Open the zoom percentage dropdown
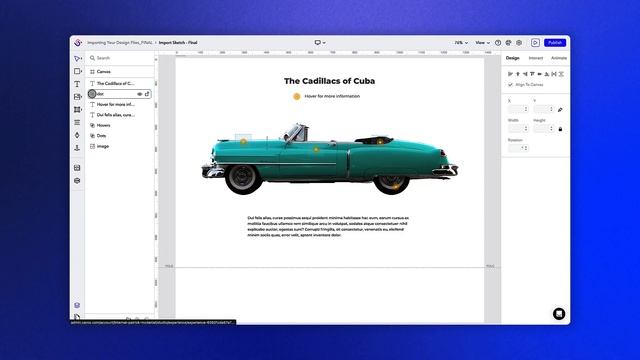Screen dimensions: 640x360 (461, 42)
